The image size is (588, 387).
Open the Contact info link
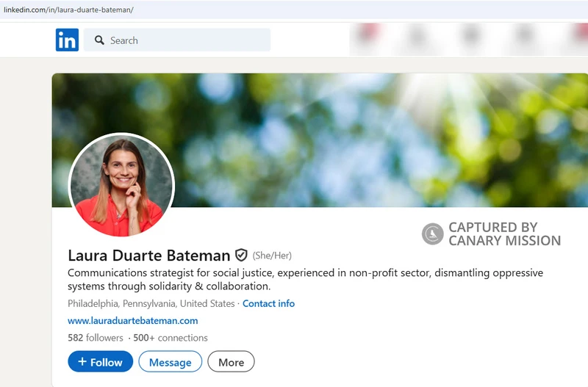(268, 303)
